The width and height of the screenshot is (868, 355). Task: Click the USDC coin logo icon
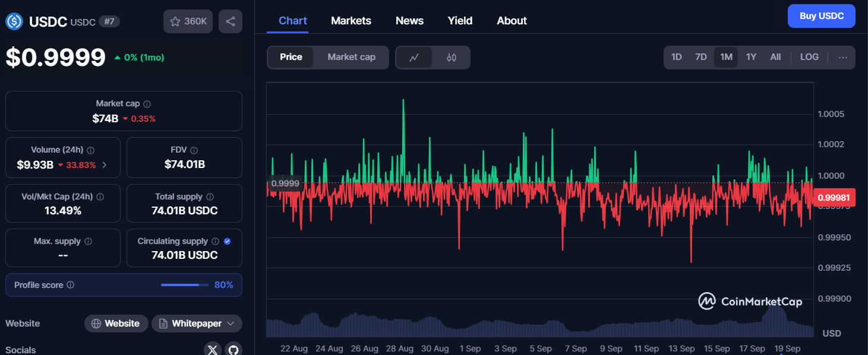coord(14,21)
